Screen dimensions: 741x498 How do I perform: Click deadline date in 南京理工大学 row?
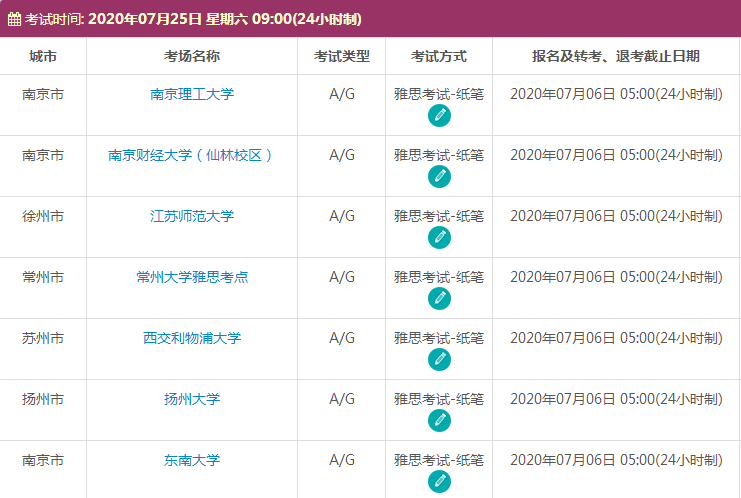pyautogui.click(x=616, y=94)
